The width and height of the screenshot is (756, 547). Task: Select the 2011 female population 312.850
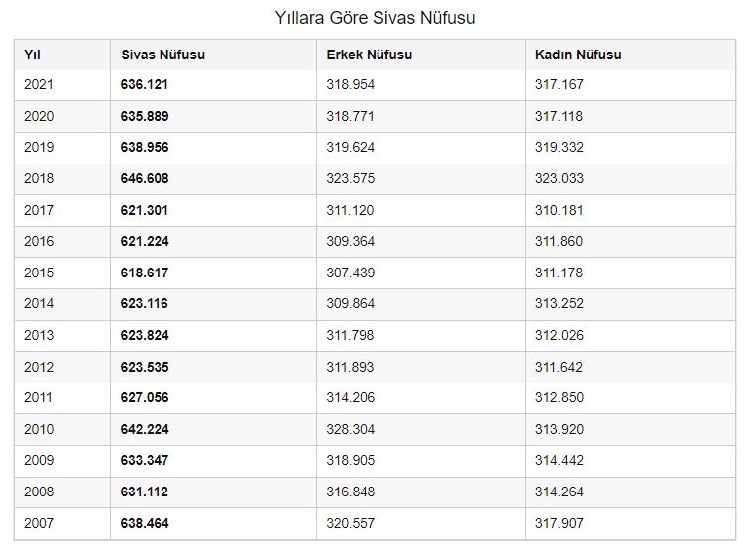(x=559, y=398)
